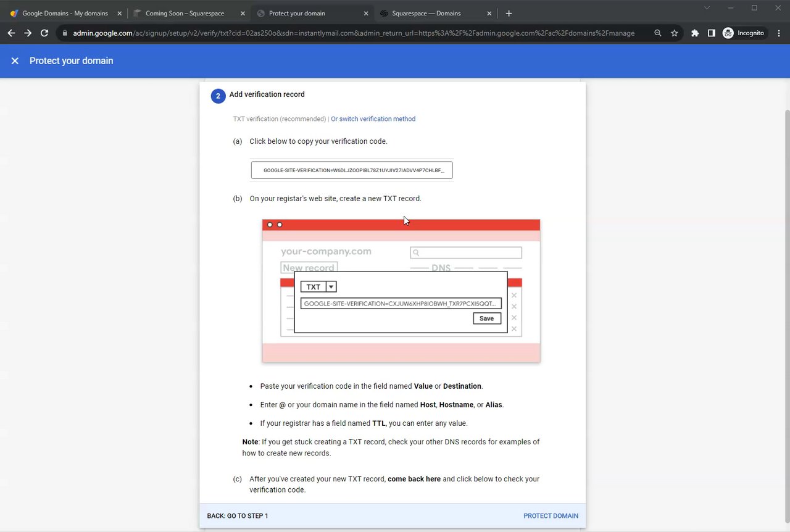Switch to Google Domains - My domains tab
The width and height of the screenshot is (790, 532).
tap(65, 13)
